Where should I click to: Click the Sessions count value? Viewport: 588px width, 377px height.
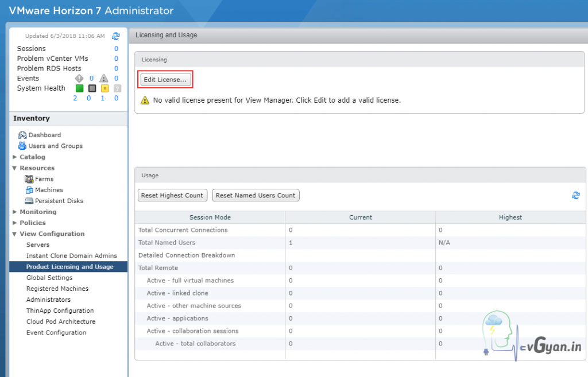point(115,48)
